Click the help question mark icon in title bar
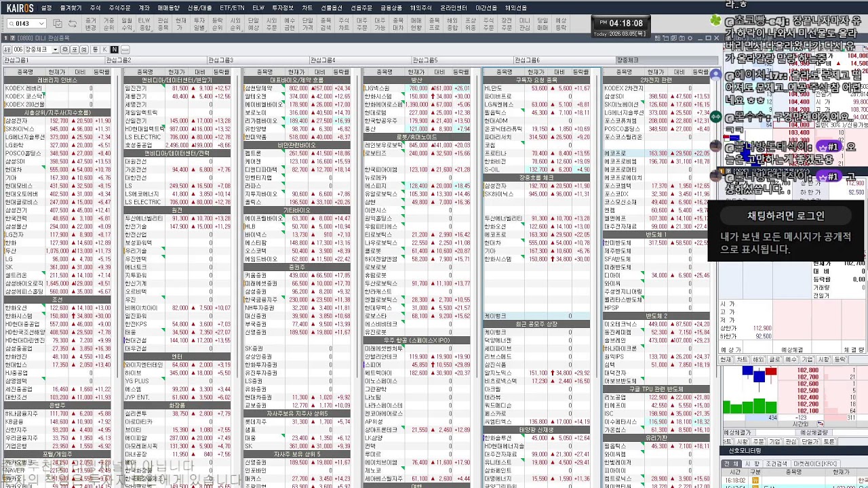 click(x=13, y=39)
